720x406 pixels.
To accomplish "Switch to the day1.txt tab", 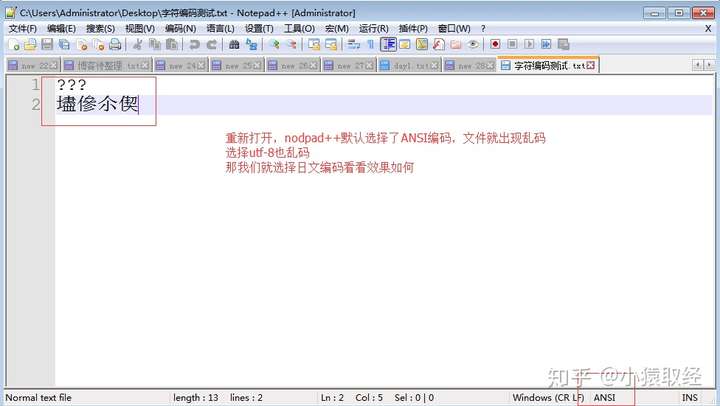I will pos(410,65).
